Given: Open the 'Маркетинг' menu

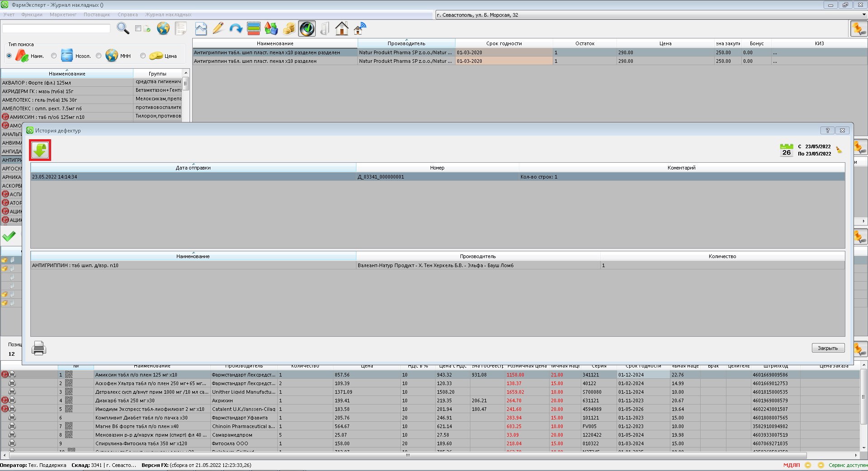Looking at the screenshot, I should tap(63, 14).
